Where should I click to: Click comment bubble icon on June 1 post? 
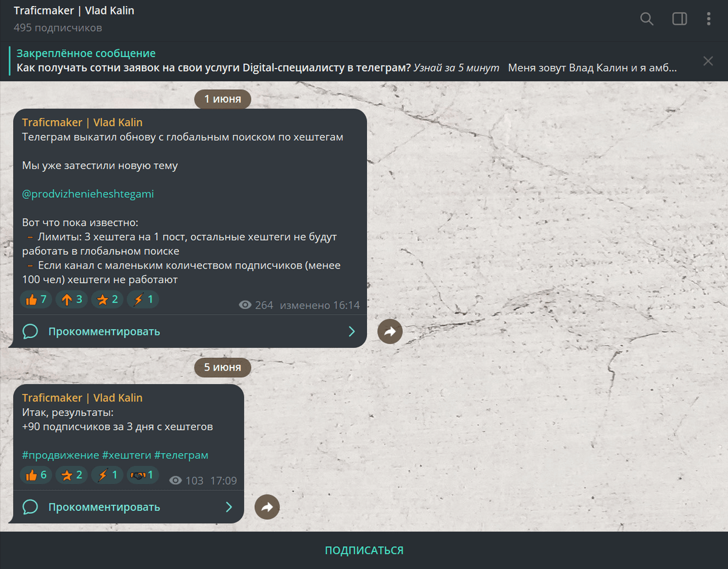30,331
